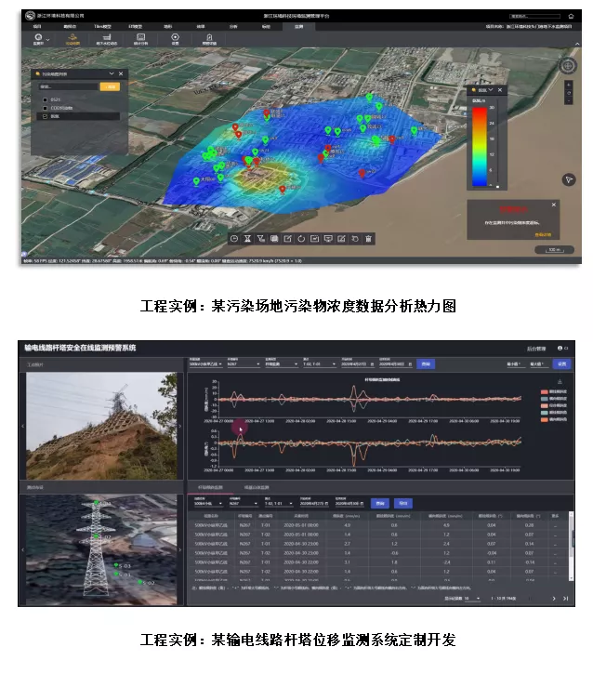Open the 500kV line dropdown in top filter row
Screen dimensions: 593x700
point(205,364)
